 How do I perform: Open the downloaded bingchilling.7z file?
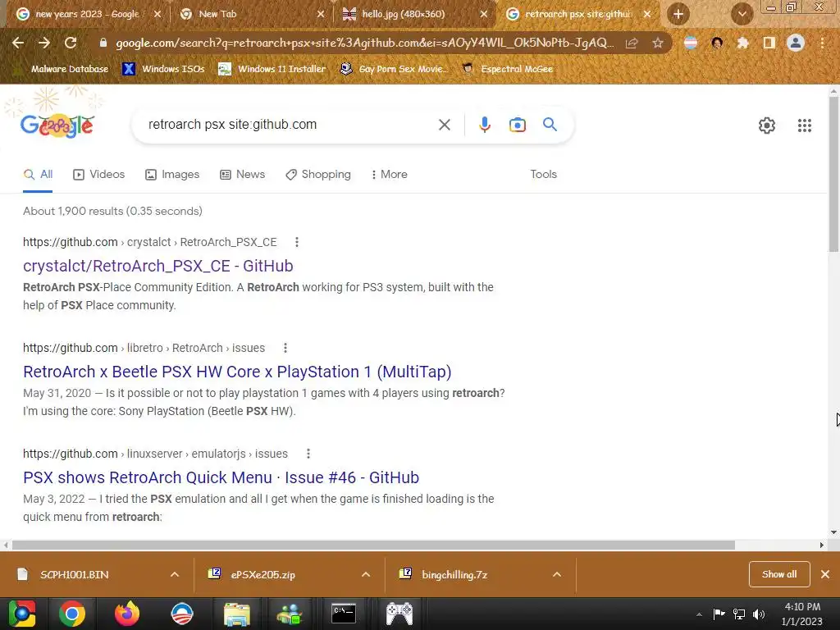point(454,575)
